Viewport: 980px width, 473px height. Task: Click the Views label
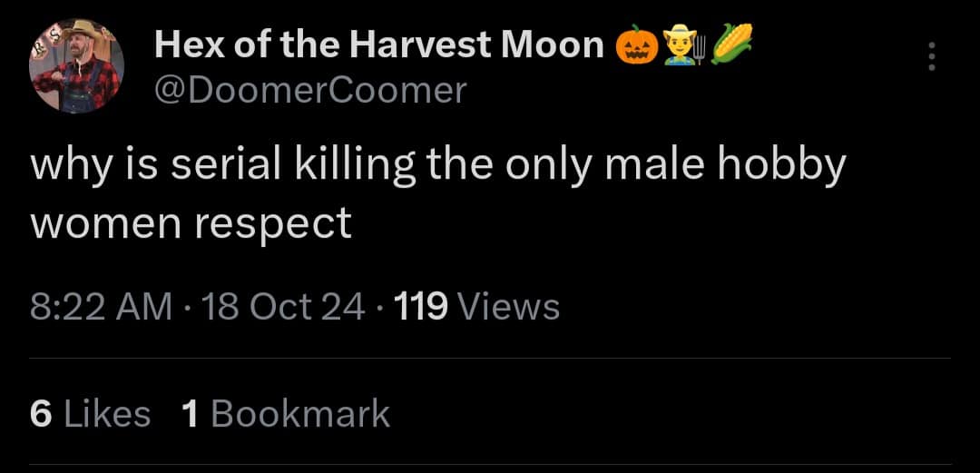tap(509, 307)
